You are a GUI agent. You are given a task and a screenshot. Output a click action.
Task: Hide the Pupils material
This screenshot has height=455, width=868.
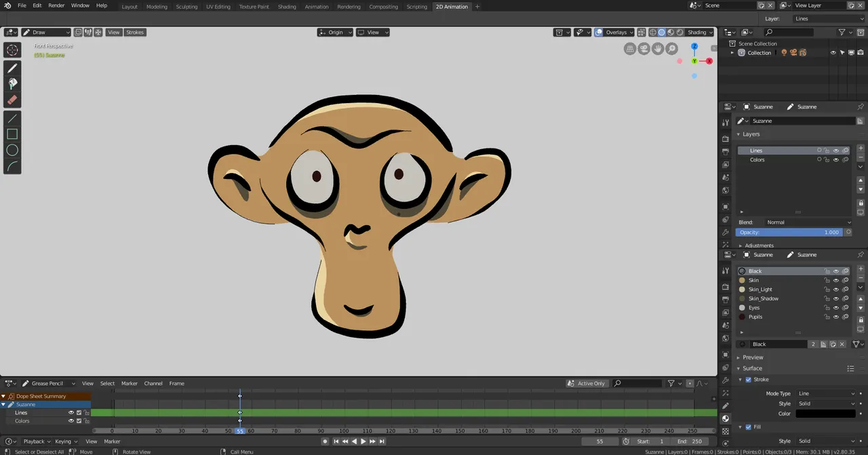pyautogui.click(x=835, y=317)
